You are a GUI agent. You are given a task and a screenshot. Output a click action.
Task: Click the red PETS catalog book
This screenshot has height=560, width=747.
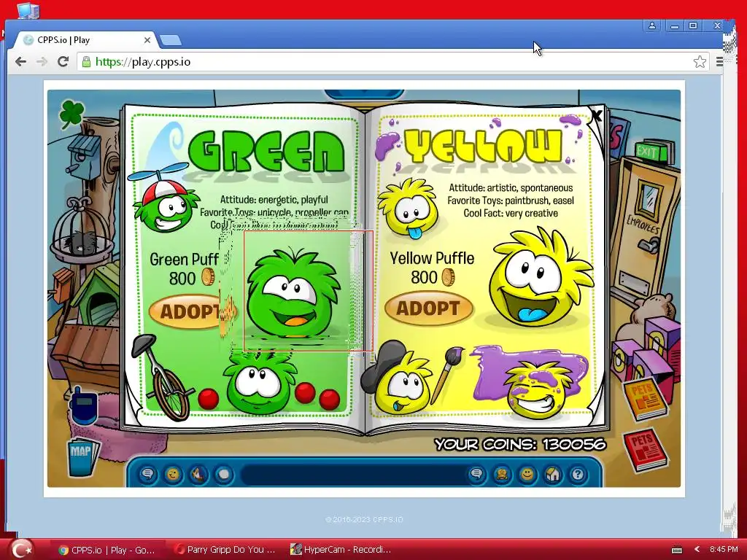click(x=646, y=451)
